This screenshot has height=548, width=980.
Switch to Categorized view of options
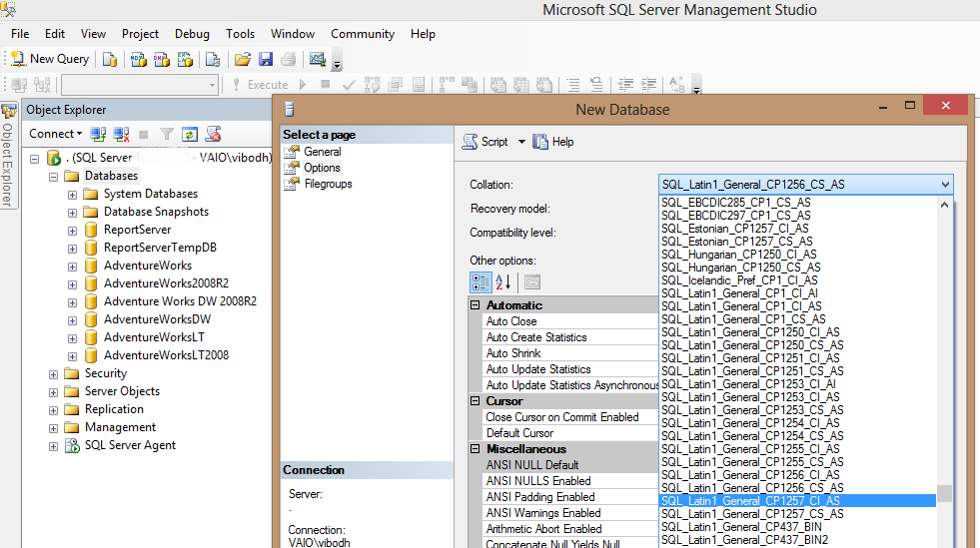(x=481, y=282)
